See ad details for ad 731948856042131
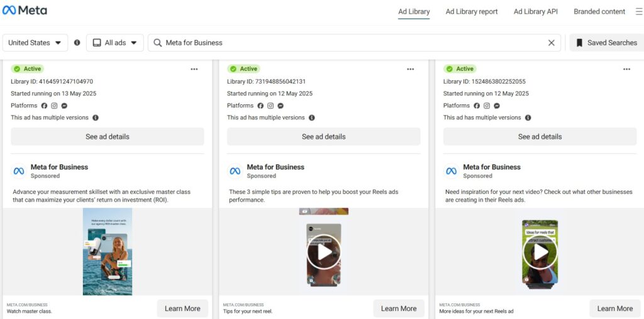Viewport: 644px width, 319px height. tap(324, 136)
